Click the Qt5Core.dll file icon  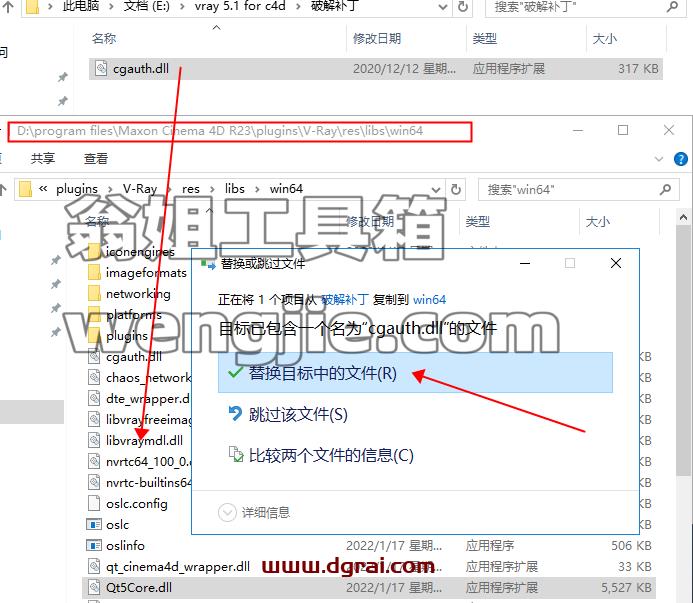94,588
